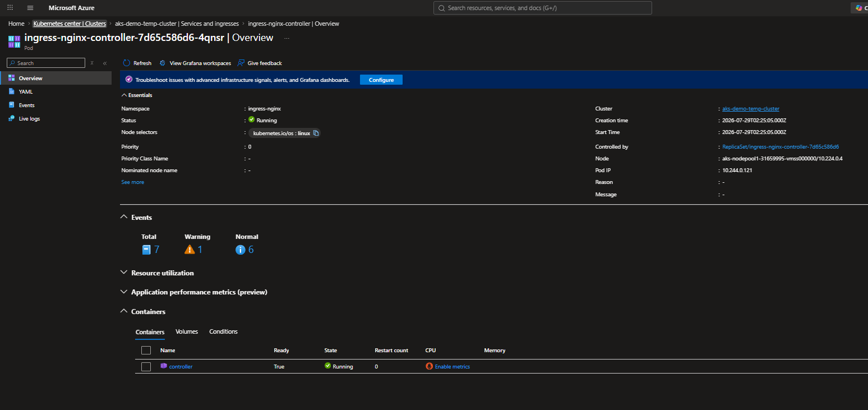Open View Grafana workspaces

pos(200,63)
